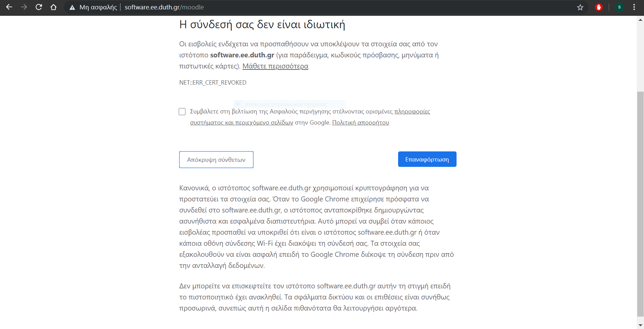Open the home page icon
Viewport: 644px width, 329px height.
(53, 7)
